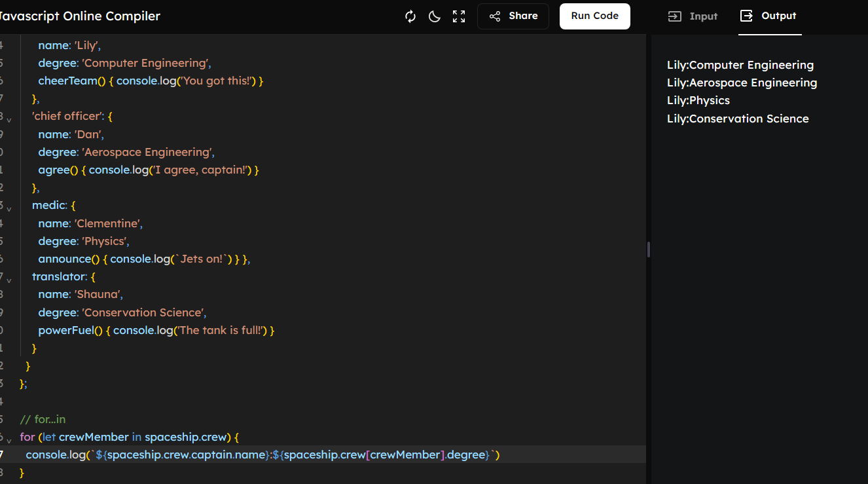Place cursor on the powerFuel() line
The image size is (868, 484).
156,330
